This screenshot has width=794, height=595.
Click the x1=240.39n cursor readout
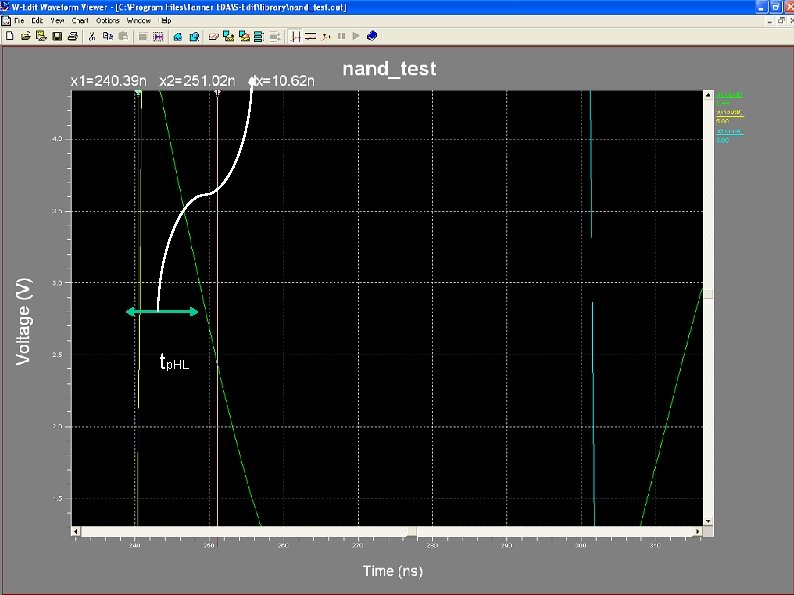pos(108,81)
